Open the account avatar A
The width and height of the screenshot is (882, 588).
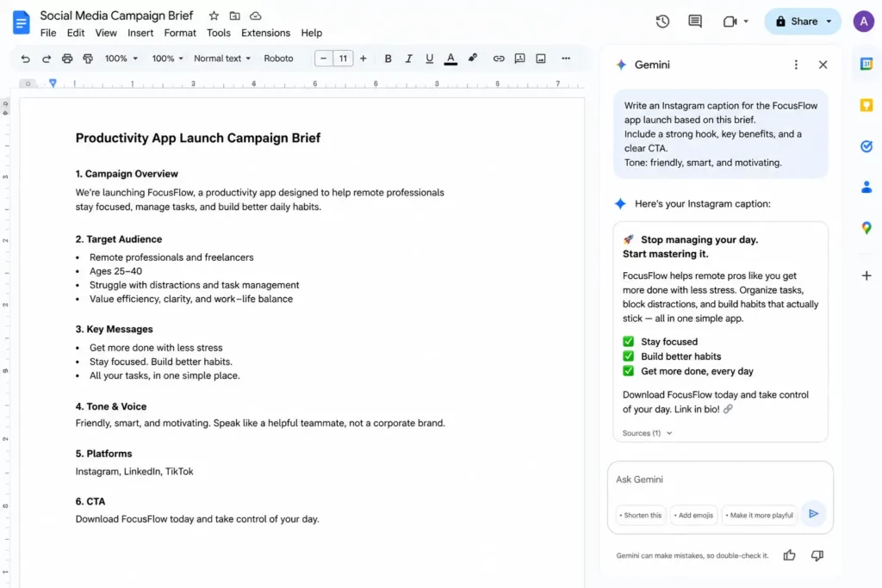click(863, 22)
